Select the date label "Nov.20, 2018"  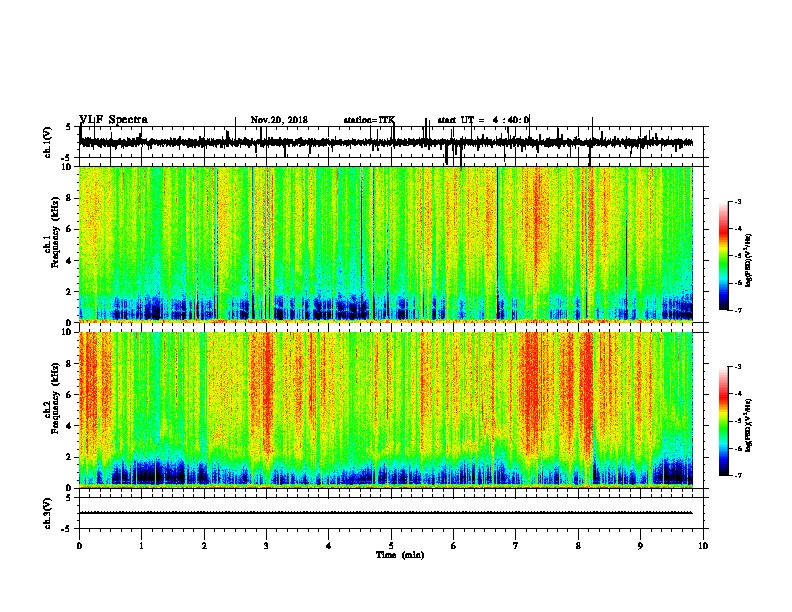[279, 120]
